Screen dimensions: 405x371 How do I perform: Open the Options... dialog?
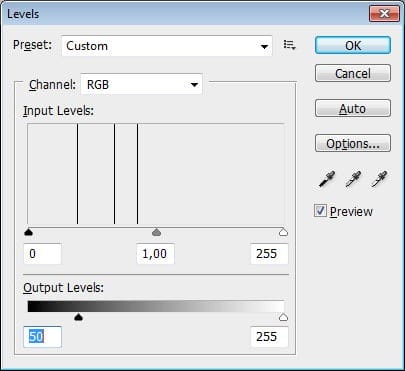pos(353,143)
